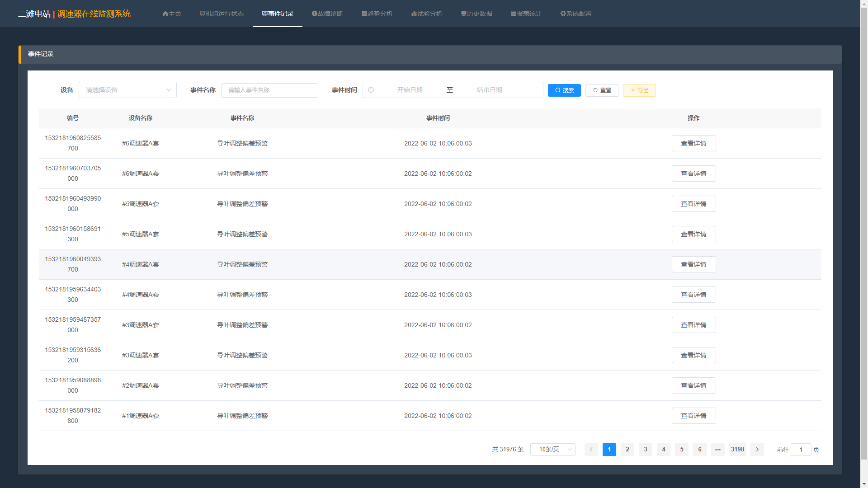Screen dimensions: 868x488
Task: Open 趋势分析 via its chart icon
Action: click(364, 14)
